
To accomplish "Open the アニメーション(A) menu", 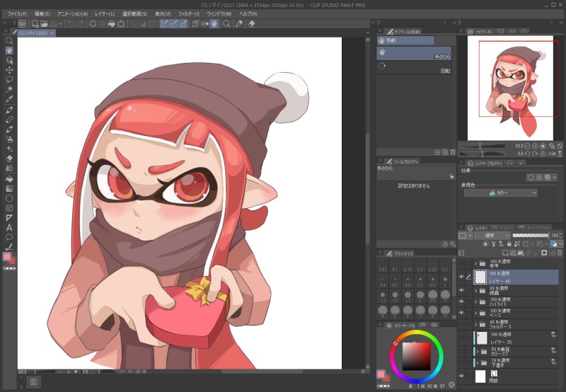I will pos(73,13).
